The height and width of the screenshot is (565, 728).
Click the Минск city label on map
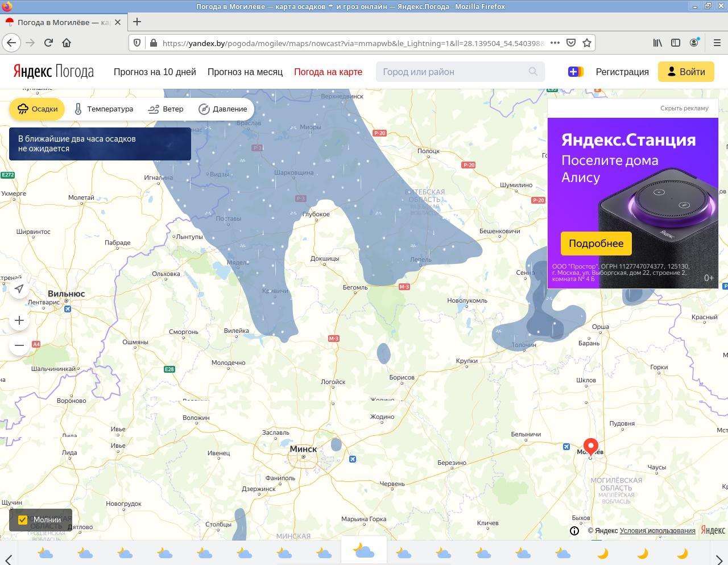coord(303,449)
